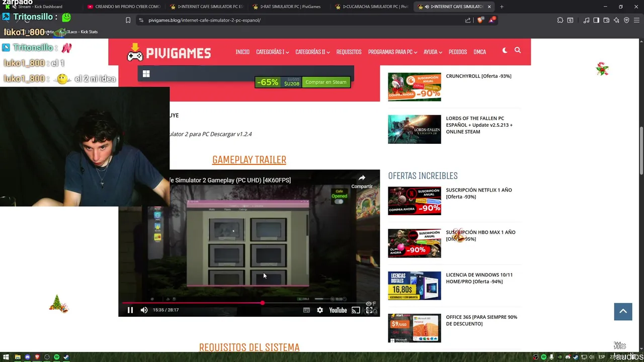Open PEDIDOS menu item
644x362 pixels.
coord(458,52)
